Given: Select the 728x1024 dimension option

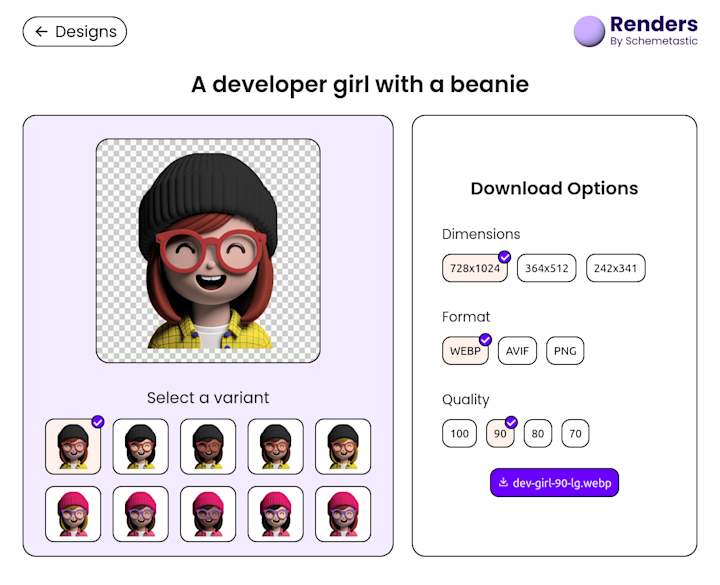Looking at the screenshot, I should pos(475,268).
